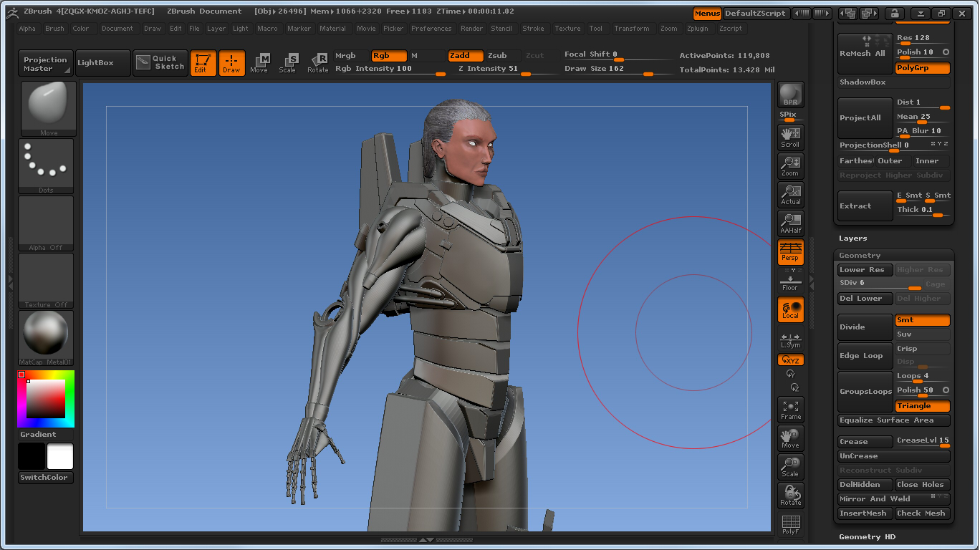Viewport: 980px width, 550px height.
Task: Collapse the Geometry subpalette
Action: coord(860,256)
